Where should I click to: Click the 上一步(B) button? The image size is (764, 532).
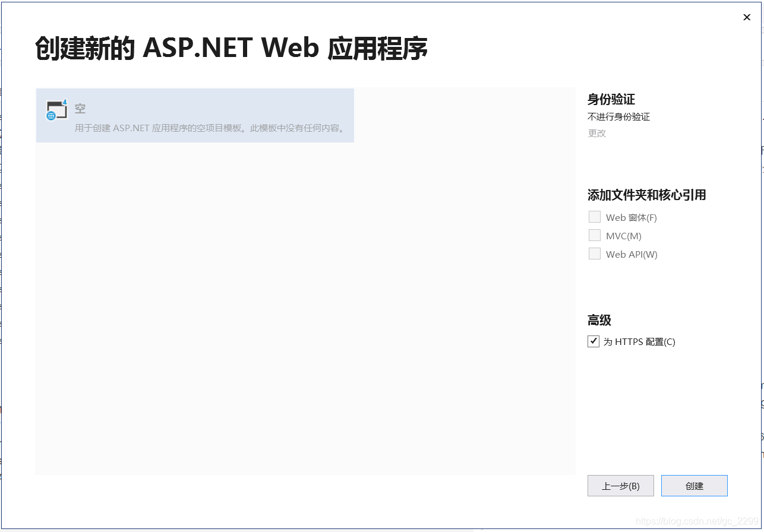[x=621, y=486]
